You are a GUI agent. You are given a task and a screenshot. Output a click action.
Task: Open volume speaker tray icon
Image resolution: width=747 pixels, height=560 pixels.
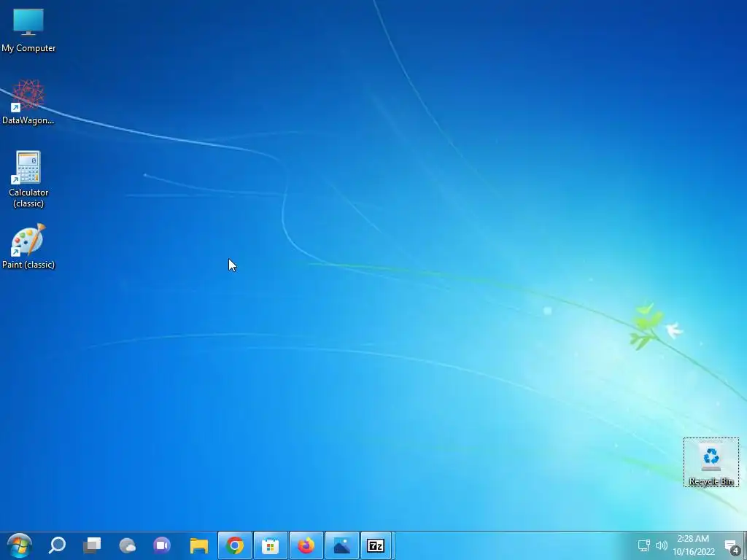(x=661, y=545)
